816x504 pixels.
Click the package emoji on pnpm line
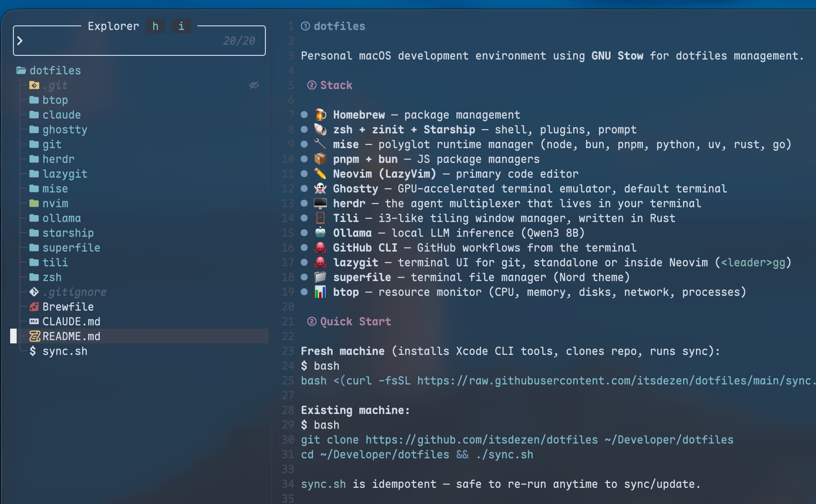coord(320,159)
